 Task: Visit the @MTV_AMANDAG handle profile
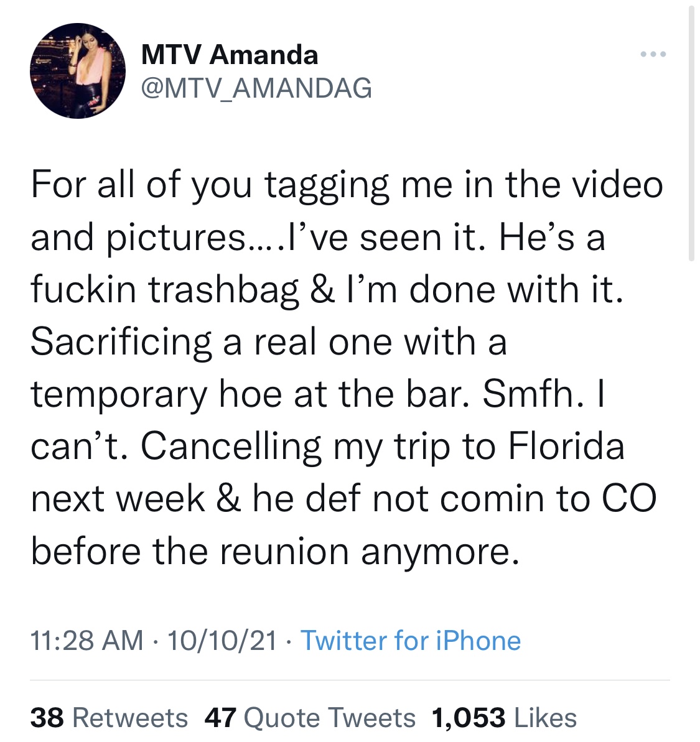256,88
